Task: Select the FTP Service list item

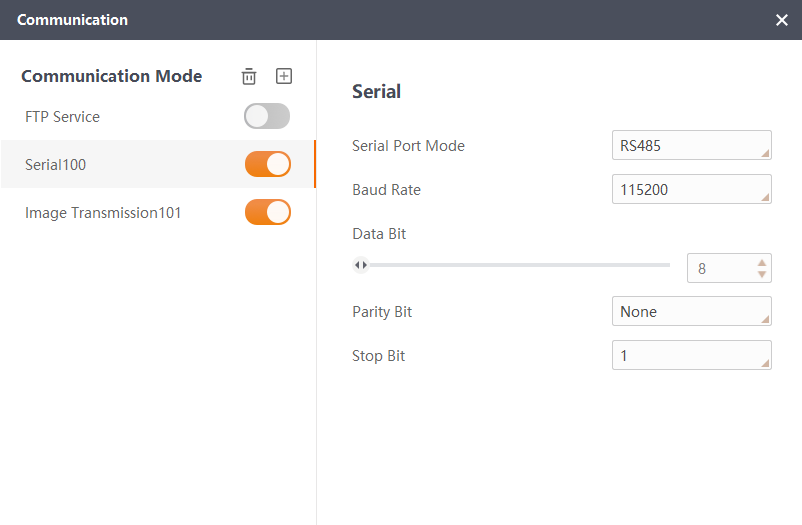Action: tap(158, 116)
